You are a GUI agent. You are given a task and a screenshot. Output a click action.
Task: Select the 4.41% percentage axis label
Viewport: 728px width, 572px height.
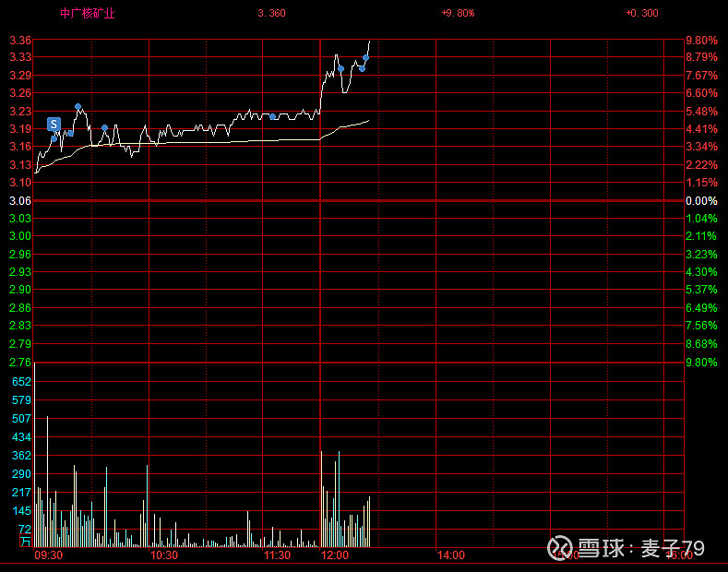pyautogui.click(x=701, y=128)
